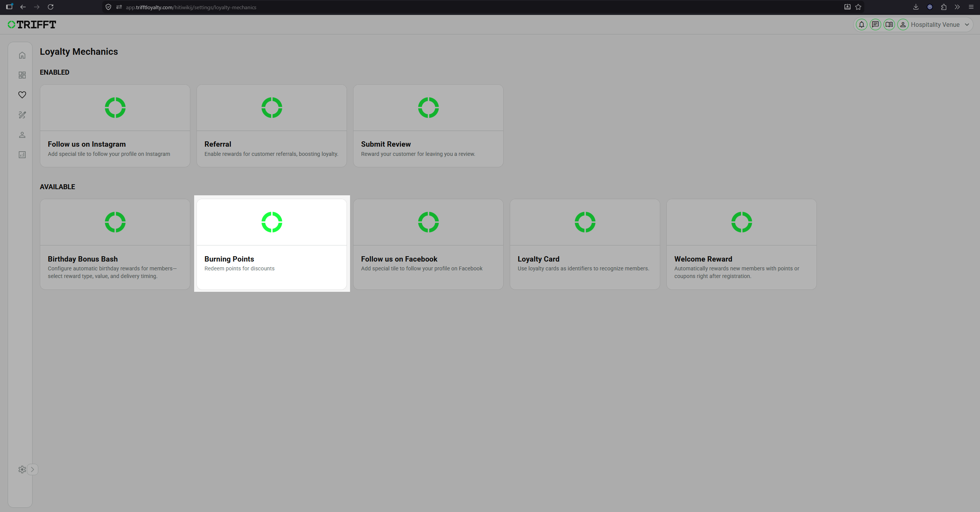The image size is (980, 512).
Task: Click the Birthday Bonus Bash ring icon
Action: coord(115,222)
